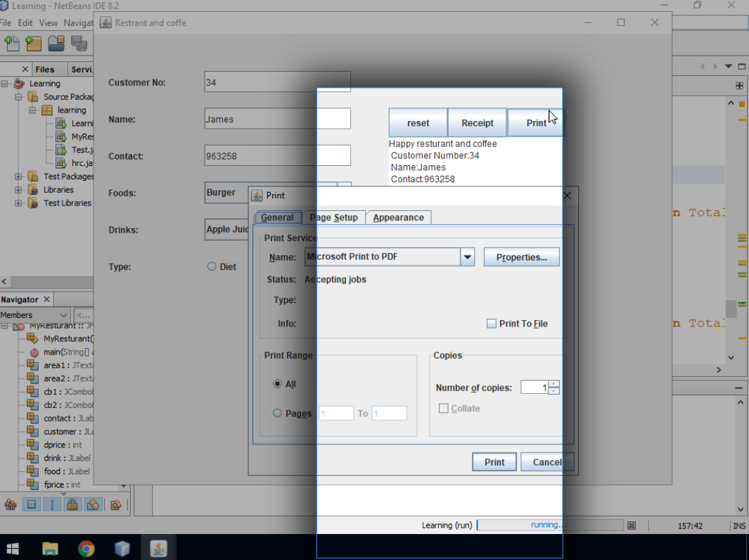Click the NetBeans cube icon in taskbar
The image size is (749, 560).
pyautogui.click(x=122, y=548)
